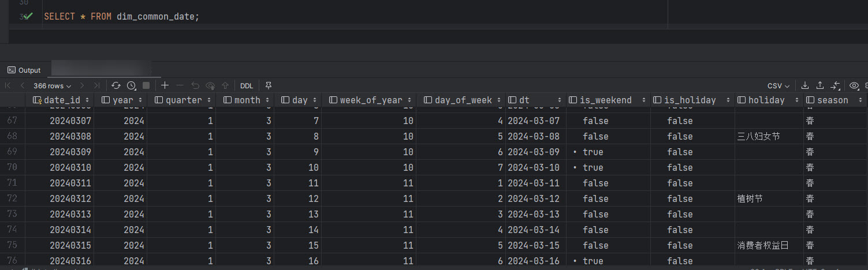This screenshot has width=868, height=270.
Task: Select dt value 2024-03-08
Action: pyautogui.click(x=534, y=136)
